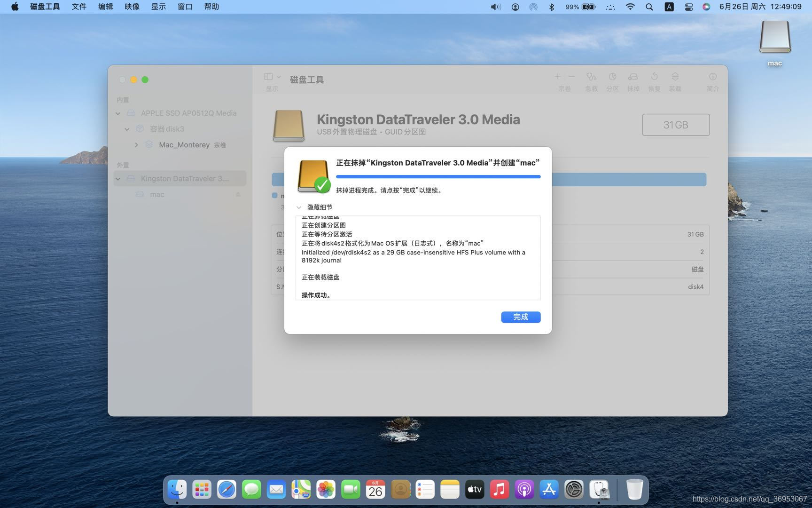Collapse the Kingston DataTraveler sidebar chevron
Viewport: 812px width, 508px height.
click(118, 179)
